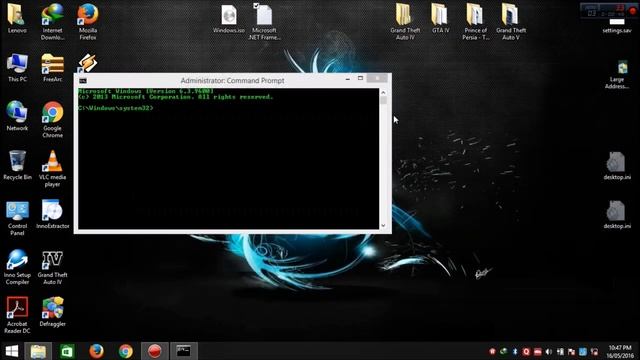This screenshot has width=640, height=360.
Task: Open red screen recorder taskbar button
Action: (x=155, y=351)
